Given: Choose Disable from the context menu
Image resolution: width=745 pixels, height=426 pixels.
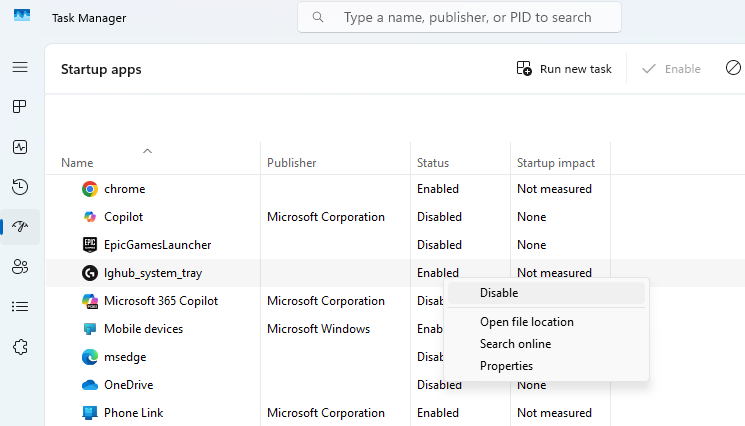Looking at the screenshot, I should [499, 293].
